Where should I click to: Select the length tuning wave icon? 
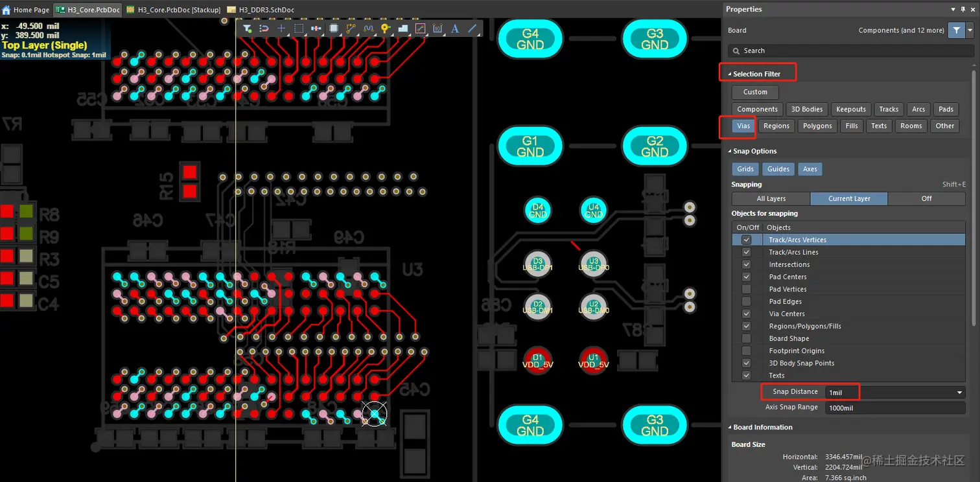point(368,29)
